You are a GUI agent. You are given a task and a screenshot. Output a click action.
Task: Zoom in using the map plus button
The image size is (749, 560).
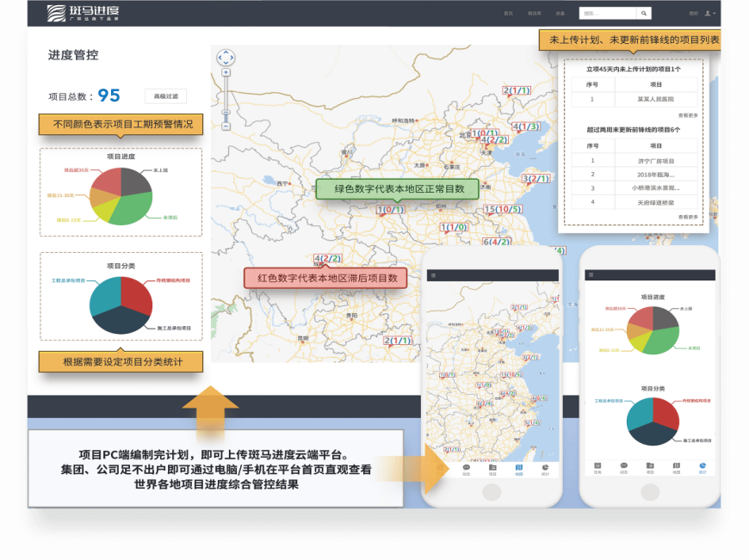point(226,72)
